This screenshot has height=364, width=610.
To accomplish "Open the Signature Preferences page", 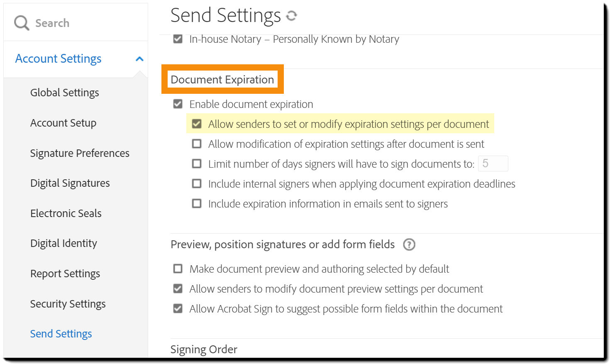I will (80, 153).
